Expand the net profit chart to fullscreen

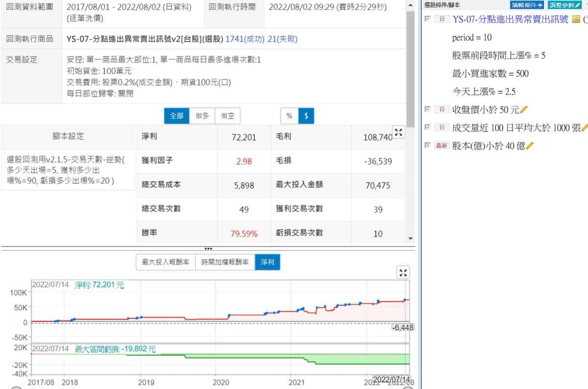[x=403, y=273]
